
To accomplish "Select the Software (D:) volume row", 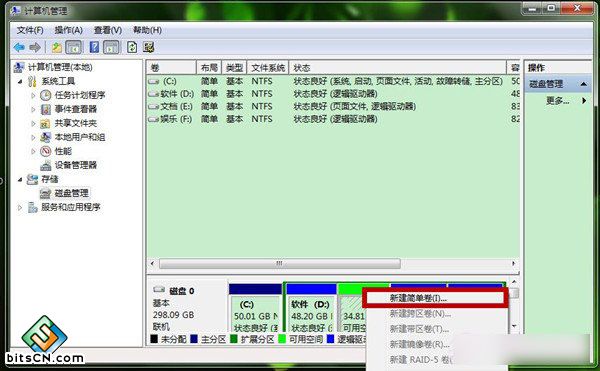I will 332,94.
